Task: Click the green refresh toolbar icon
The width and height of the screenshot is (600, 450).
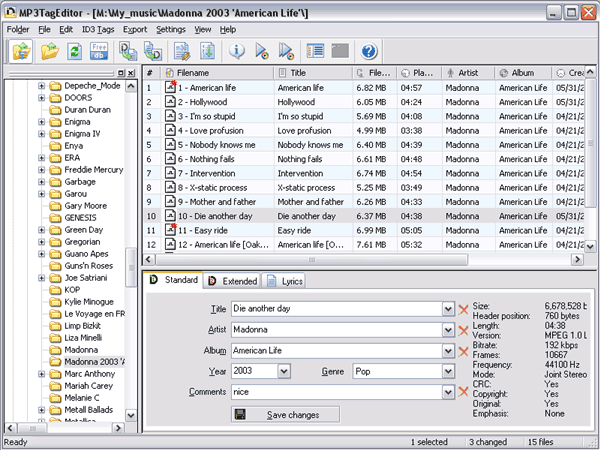Action: click(75, 51)
